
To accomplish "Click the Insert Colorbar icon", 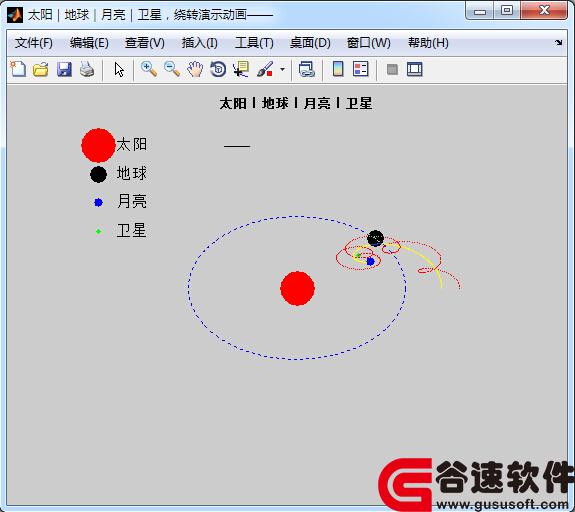I will (338, 69).
